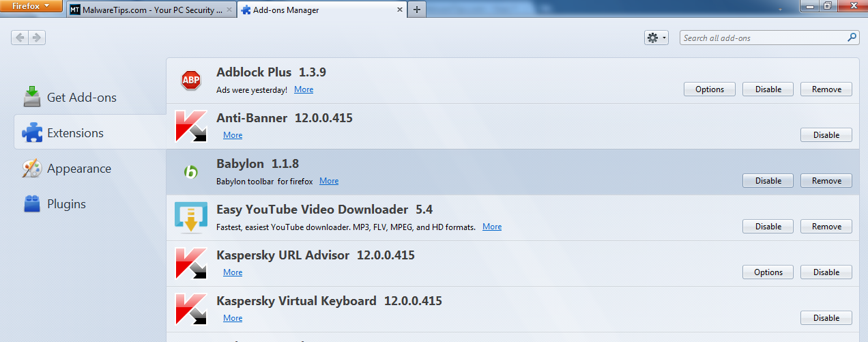The image size is (868, 342).
Task: Open the Appearance category
Action: [78, 169]
